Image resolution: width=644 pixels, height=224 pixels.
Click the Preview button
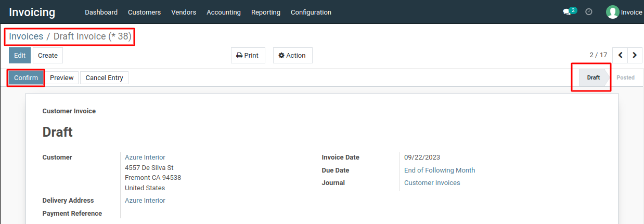[61, 78]
